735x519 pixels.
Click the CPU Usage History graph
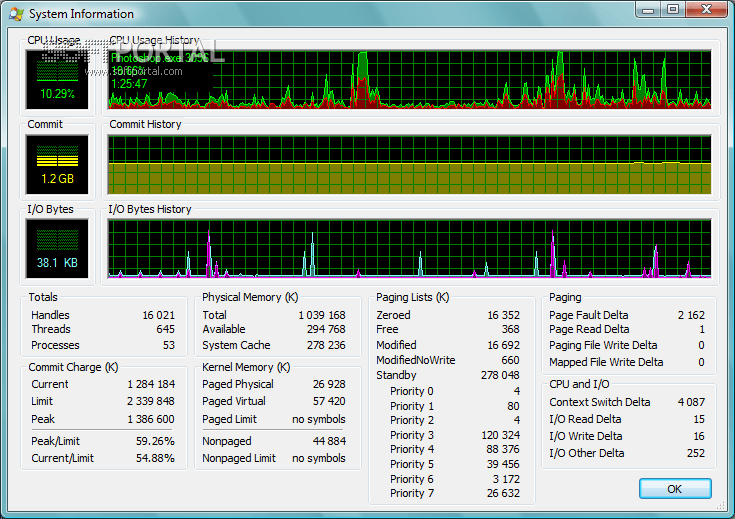(x=409, y=80)
